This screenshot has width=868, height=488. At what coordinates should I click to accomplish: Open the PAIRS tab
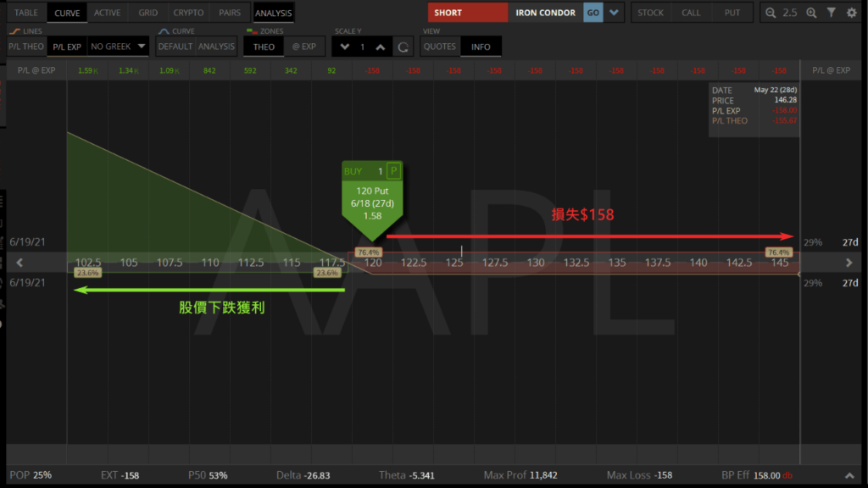pyautogui.click(x=229, y=13)
